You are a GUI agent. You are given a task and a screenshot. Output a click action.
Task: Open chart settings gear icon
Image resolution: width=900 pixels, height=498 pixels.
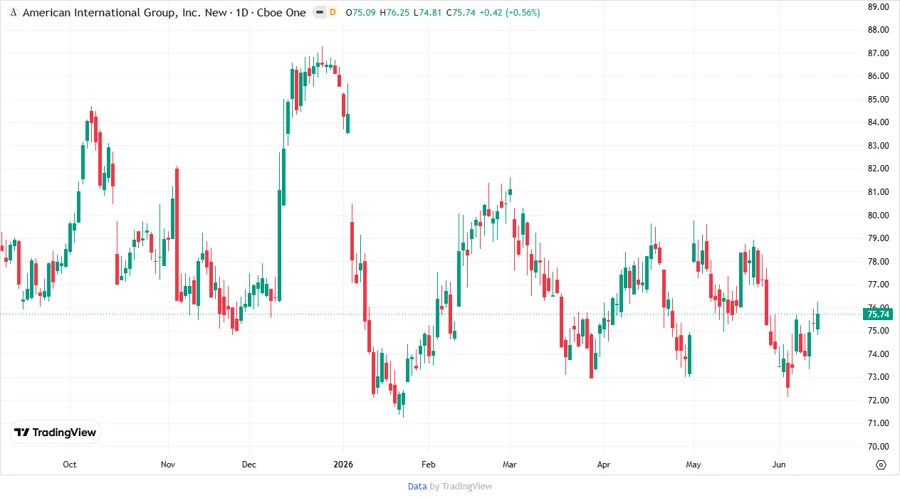[x=881, y=465]
